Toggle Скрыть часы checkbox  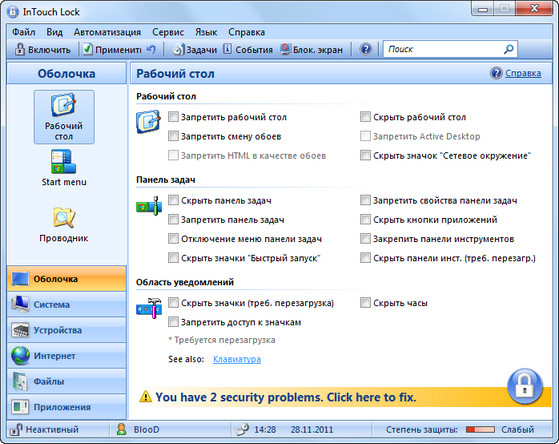pos(365,303)
